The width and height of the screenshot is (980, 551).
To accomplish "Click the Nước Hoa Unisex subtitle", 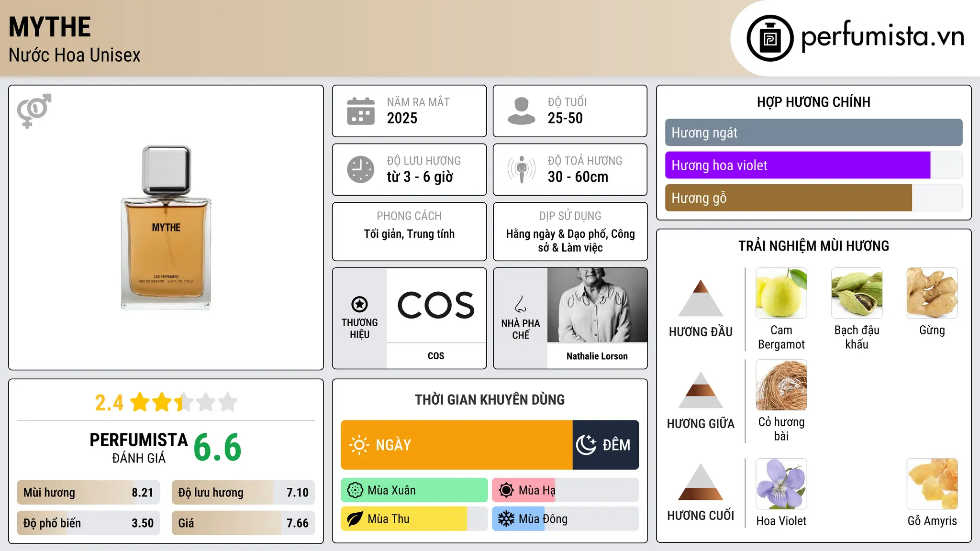I will (x=75, y=55).
